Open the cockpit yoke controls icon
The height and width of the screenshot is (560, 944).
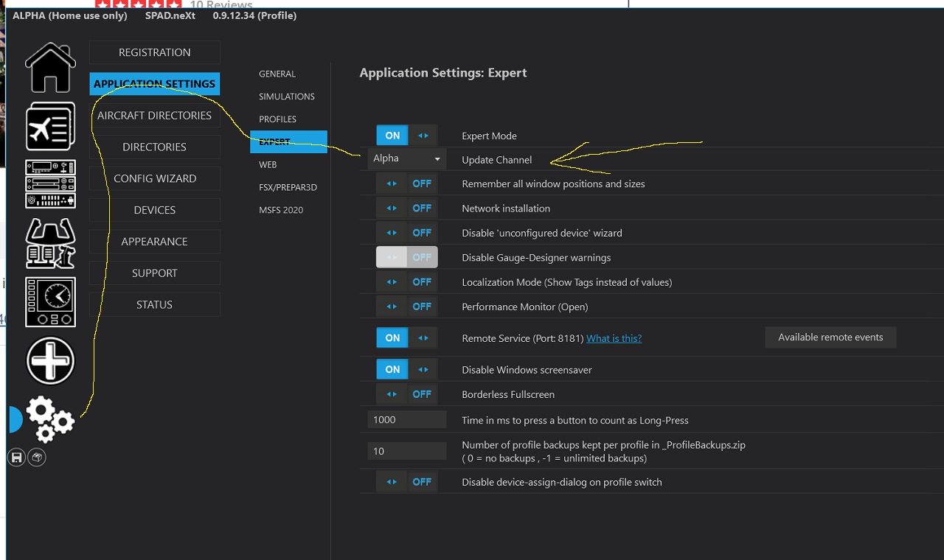[x=50, y=243]
